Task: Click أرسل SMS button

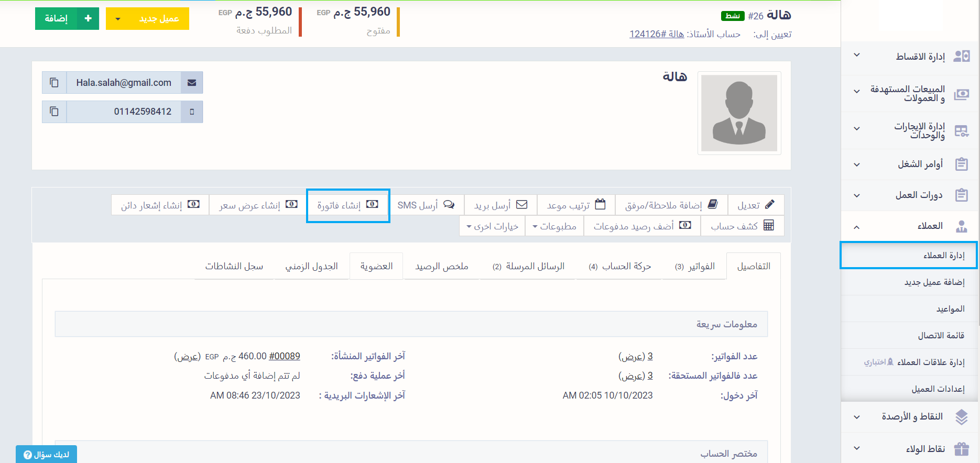Action: point(426,205)
